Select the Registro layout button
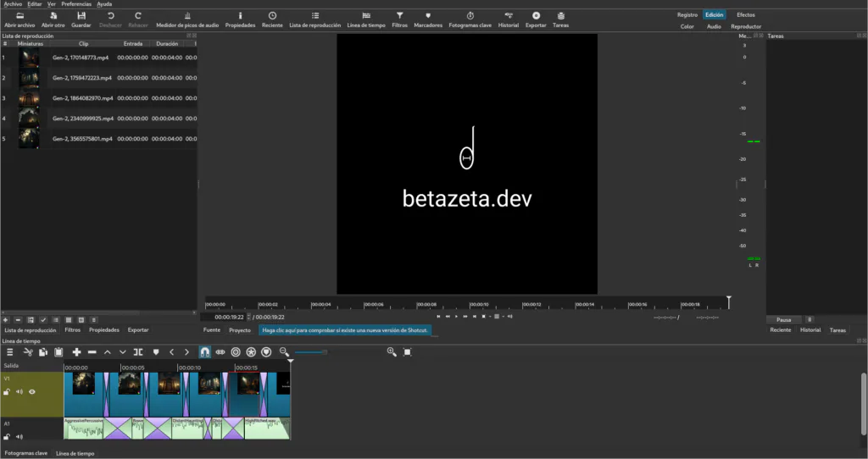Image resolution: width=868 pixels, height=459 pixels. (x=687, y=15)
